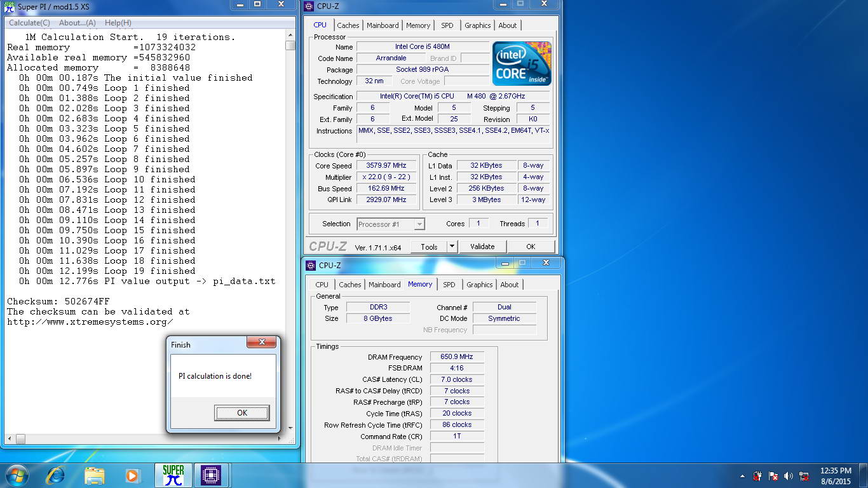
Task: Click Super PI vertical scrollbar up arrow
Action: pos(290,36)
